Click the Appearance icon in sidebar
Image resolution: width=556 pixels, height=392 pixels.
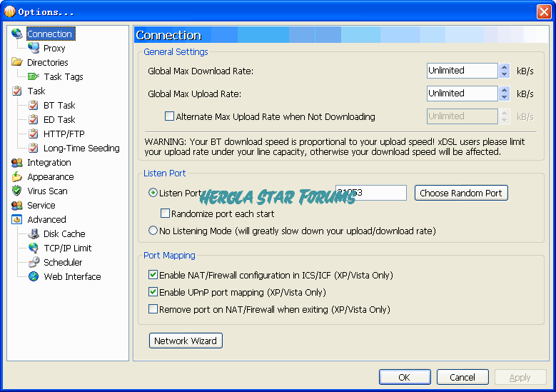[x=17, y=176]
